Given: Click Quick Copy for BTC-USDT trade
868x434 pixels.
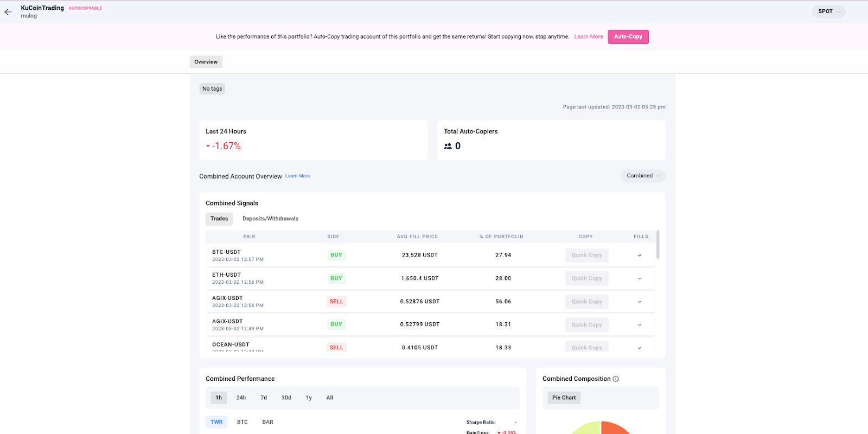Looking at the screenshot, I should [x=586, y=256].
